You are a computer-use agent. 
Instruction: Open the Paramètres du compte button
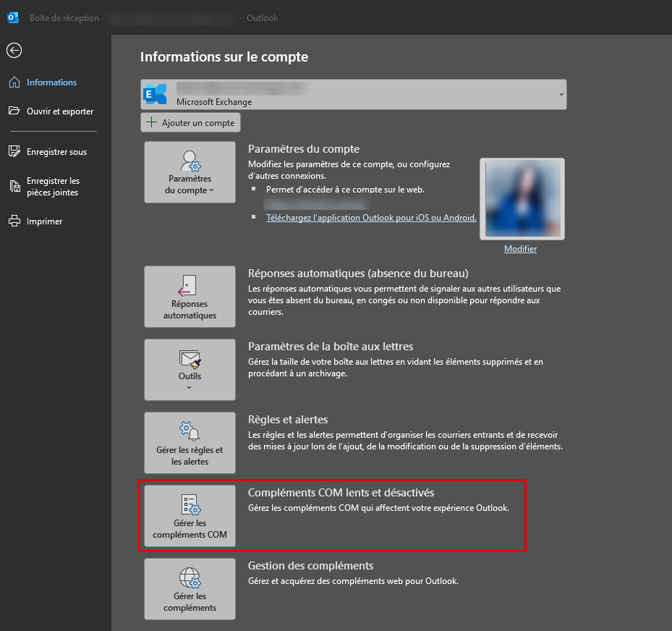pos(190,172)
